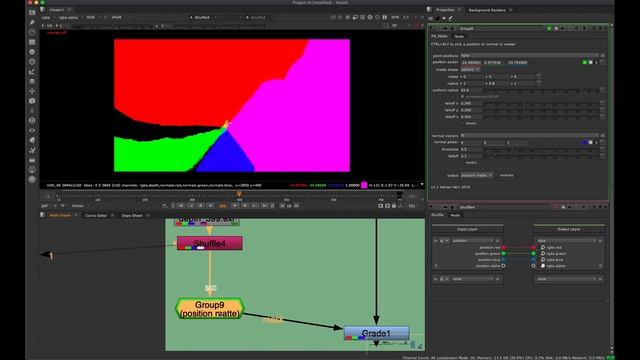
Task: Open the Draw nodes toolbar icon
Action: [x=32, y=22]
